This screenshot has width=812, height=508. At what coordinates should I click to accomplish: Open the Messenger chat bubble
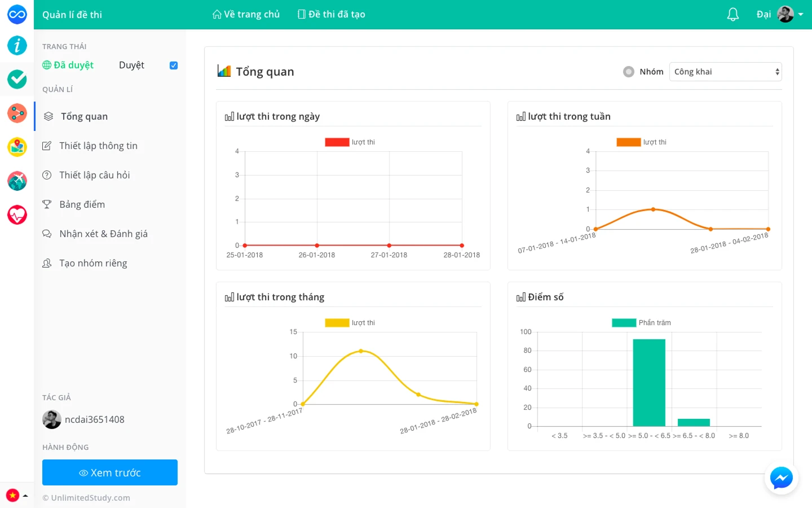tap(782, 478)
